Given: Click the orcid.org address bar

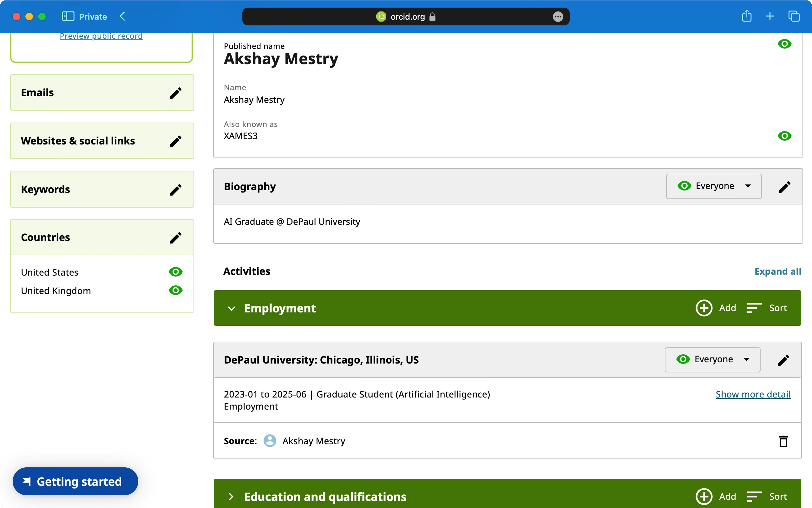Looking at the screenshot, I should click(x=406, y=17).
